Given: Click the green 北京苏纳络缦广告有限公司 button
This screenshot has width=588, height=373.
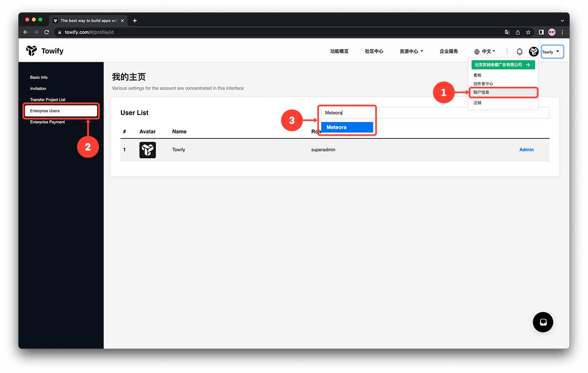Looking at the screenshot, I should point(503,65).
